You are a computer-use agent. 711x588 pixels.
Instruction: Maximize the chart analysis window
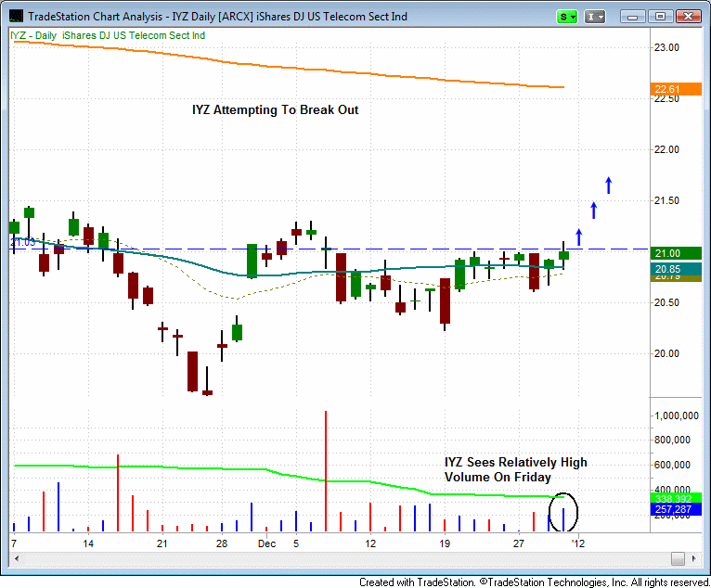click(660, 17)
